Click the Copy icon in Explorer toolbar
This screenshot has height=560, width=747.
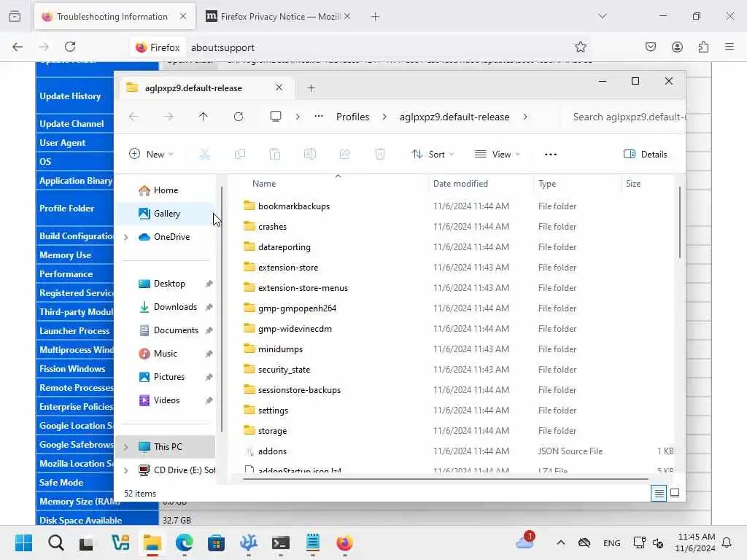point(239,155)
